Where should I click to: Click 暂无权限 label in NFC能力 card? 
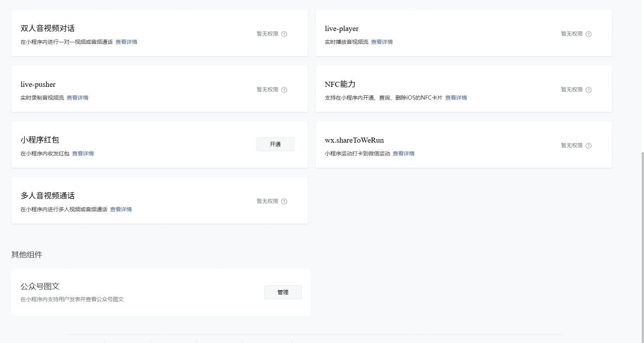[x=571, y=90]
